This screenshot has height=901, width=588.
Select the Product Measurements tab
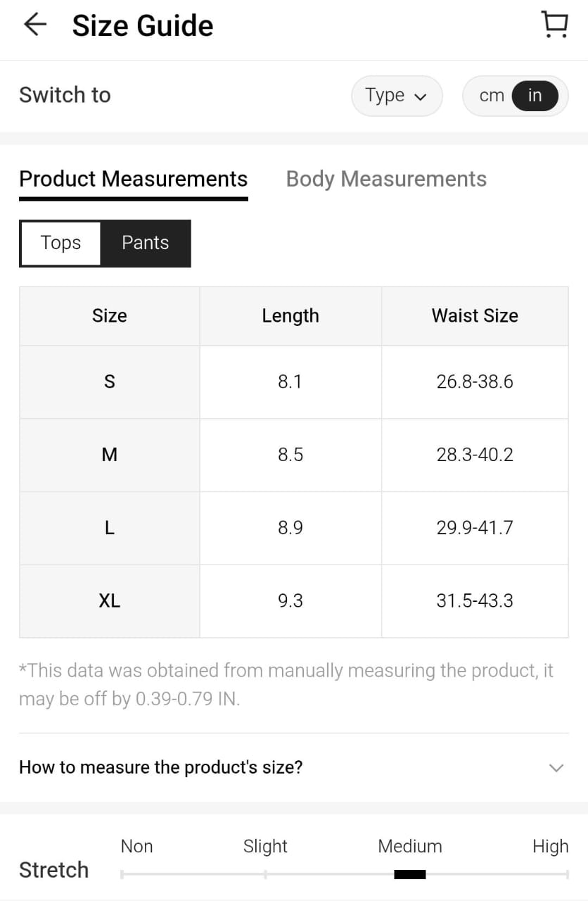(x=134, y=179)
